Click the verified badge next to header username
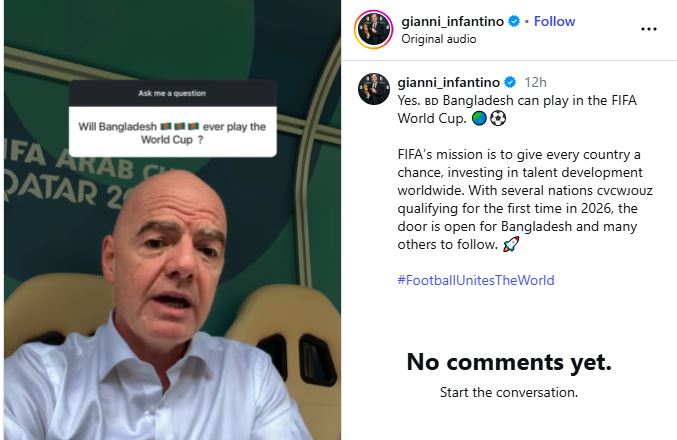 pyautogui.click(x=514, y=21)
